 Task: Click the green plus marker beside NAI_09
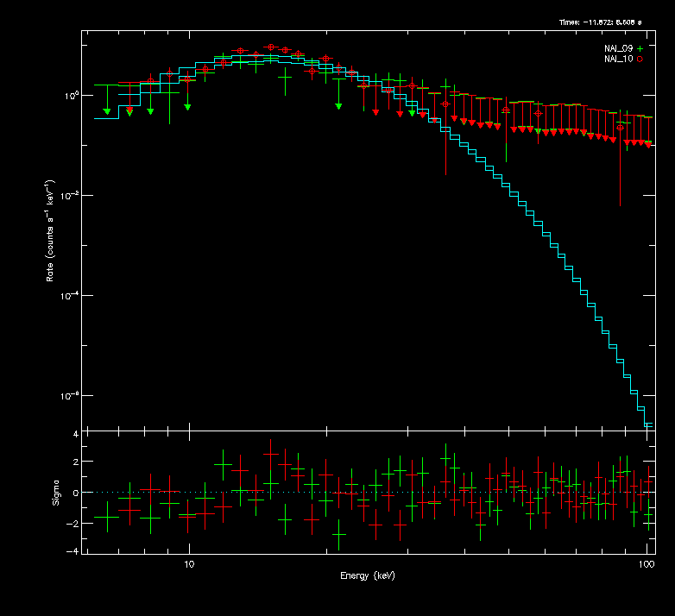(x=640, y=48)
